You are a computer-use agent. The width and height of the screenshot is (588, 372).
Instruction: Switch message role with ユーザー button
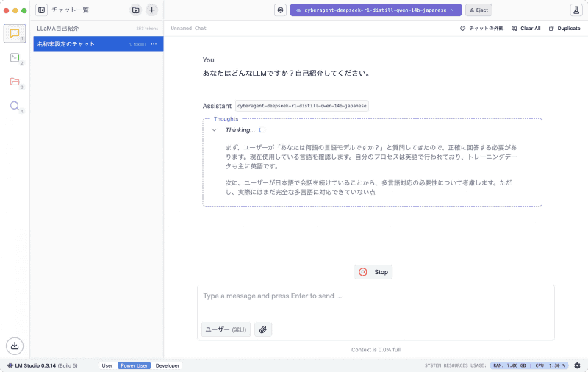point(226,329)
